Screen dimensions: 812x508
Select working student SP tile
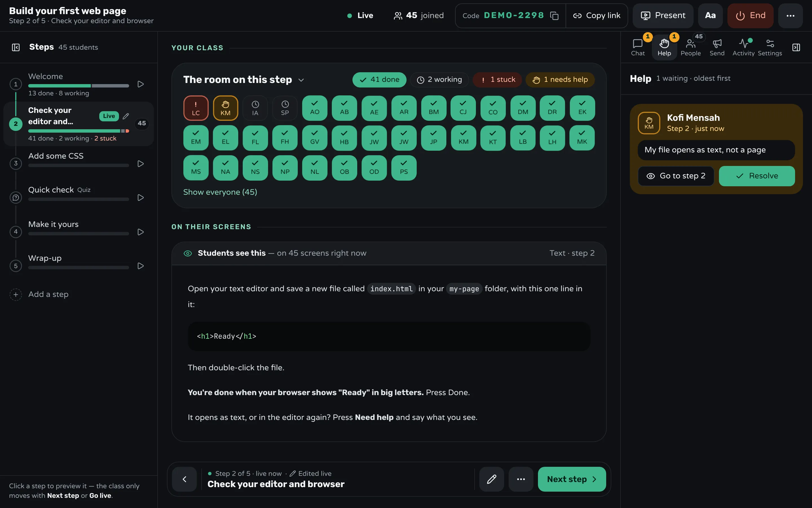[x=285, y=108]
